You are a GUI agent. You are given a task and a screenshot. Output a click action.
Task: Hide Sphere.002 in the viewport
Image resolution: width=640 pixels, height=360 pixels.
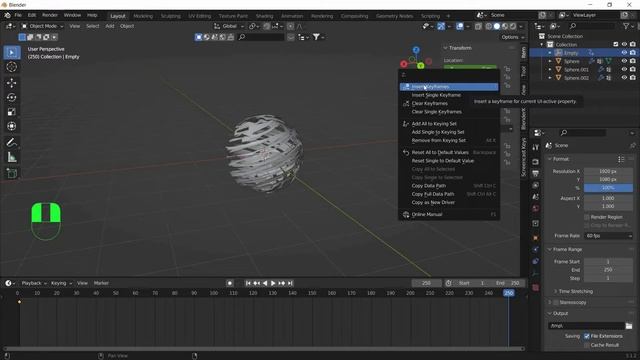pyautogui.click(x=624, y=78)
